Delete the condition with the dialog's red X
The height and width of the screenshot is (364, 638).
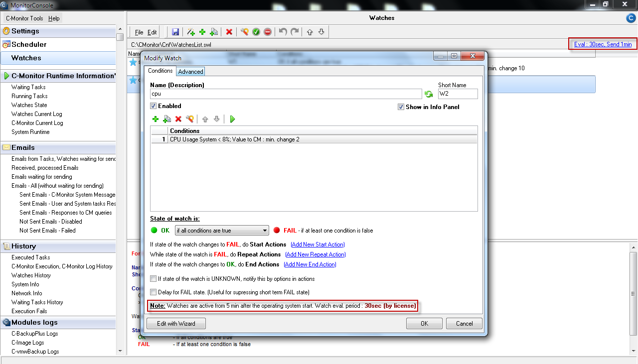pyautogui.click(x=178, y=119)
